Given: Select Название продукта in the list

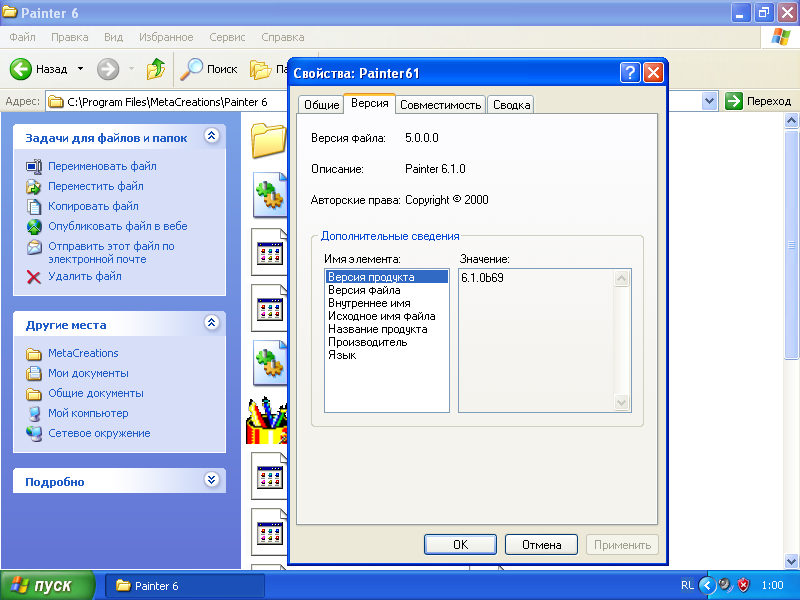Looking at the screenshot, I should pos(377,329).
